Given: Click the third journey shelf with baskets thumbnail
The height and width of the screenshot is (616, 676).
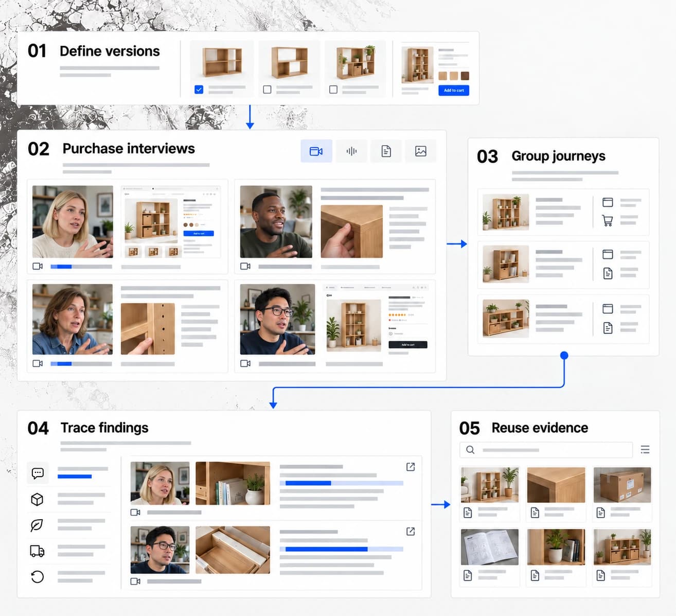Looking at the screenshot, I should click(506, 319).
